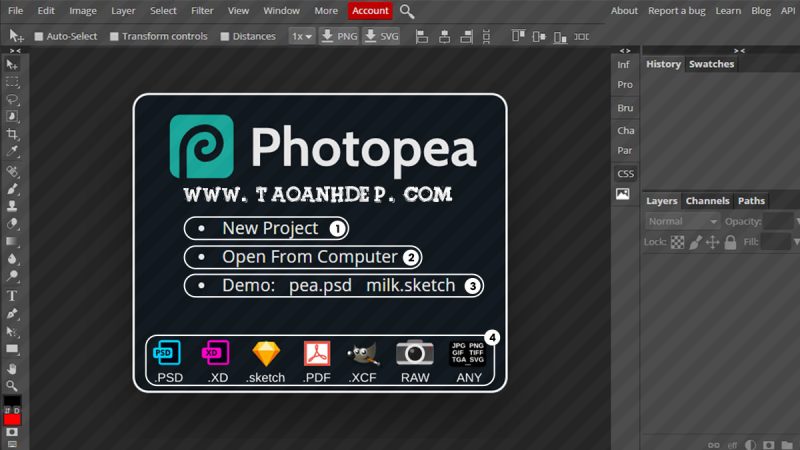
Task: Open the 1x export scale dropdown
Action: coord(302,36)
